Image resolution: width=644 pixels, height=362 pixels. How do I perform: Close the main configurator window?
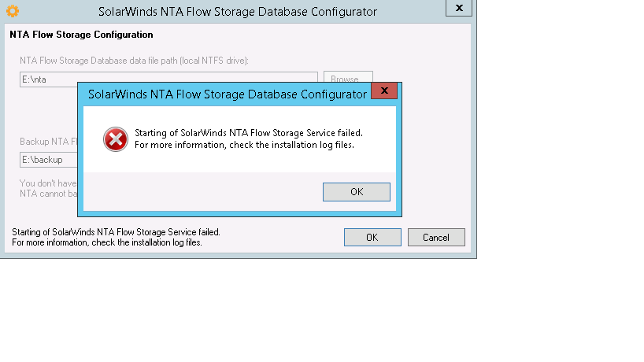(x=458, y=8)
